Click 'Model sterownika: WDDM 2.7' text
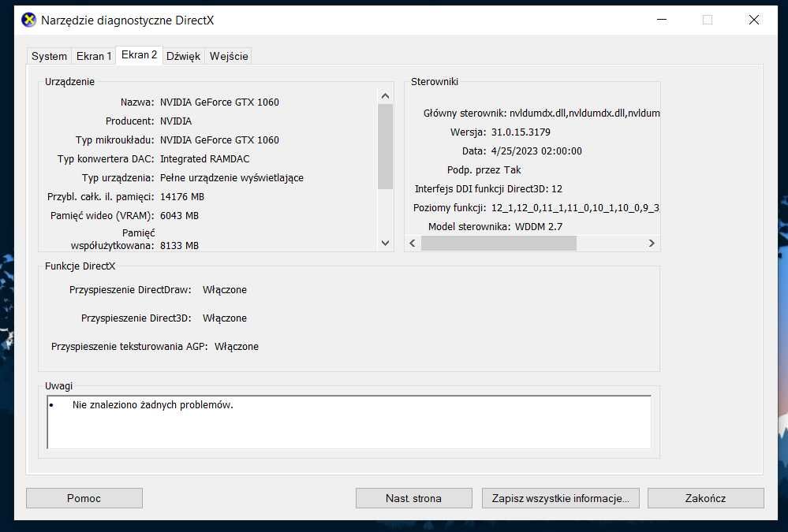788x532 pixels. pyautogui.click(x=495, y=226)
